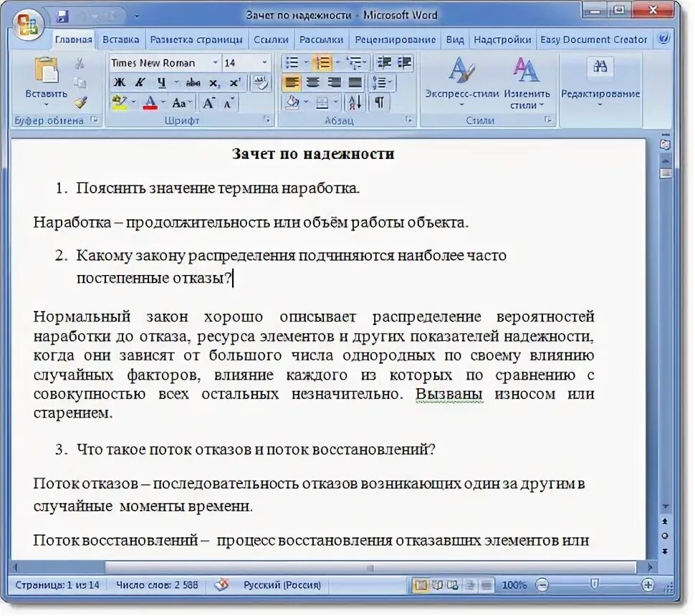The width and height of the screenshot is (695, 616).
Task: Click the 100% zoom level
Action: pos(514,585)
